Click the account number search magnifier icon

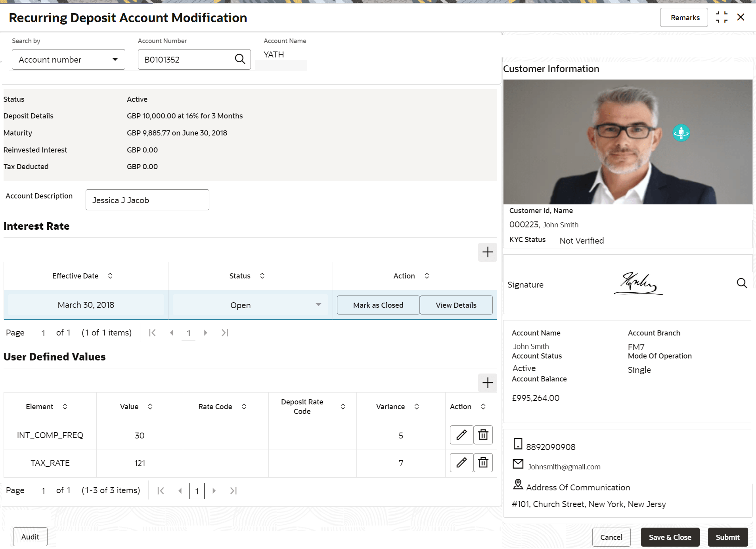pos(240,59)
